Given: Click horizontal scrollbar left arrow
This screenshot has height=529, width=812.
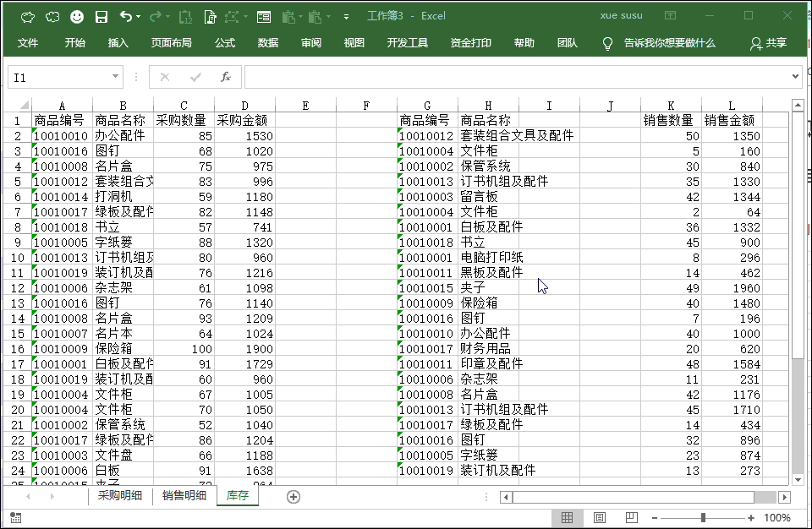Looking at the screenshot, I should click(x=506, y=498).
